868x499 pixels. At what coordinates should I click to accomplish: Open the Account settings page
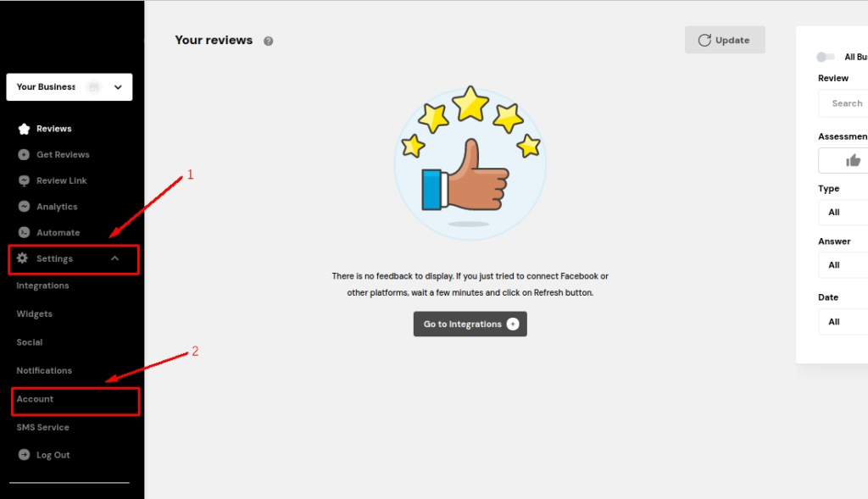pyautogui.click(x=36, y=399)
